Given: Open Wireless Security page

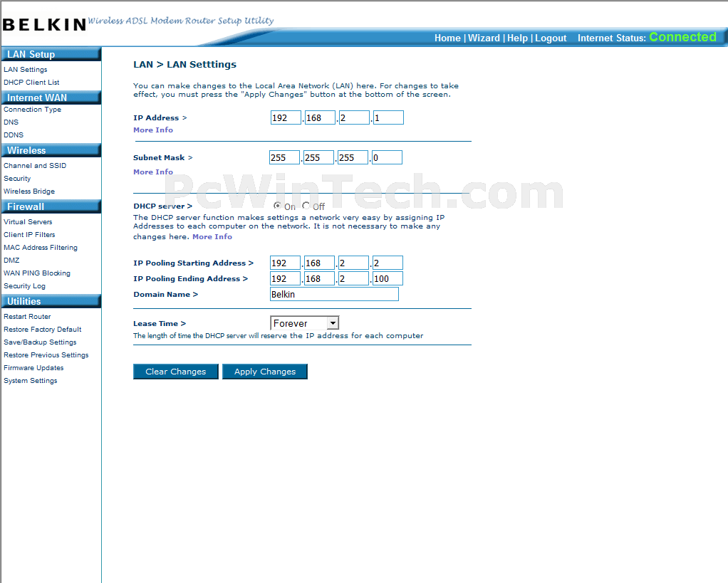Looking at the screenshot, I should point(17,179).
